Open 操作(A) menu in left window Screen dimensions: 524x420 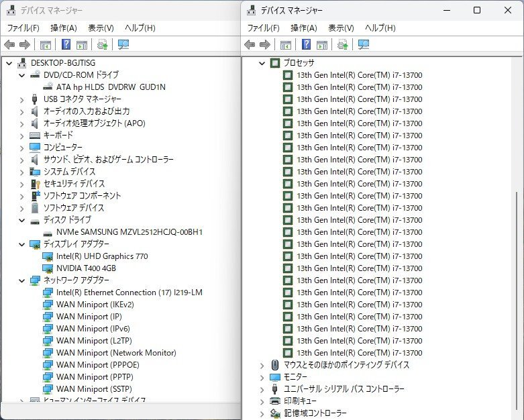[x=64, y=28]
